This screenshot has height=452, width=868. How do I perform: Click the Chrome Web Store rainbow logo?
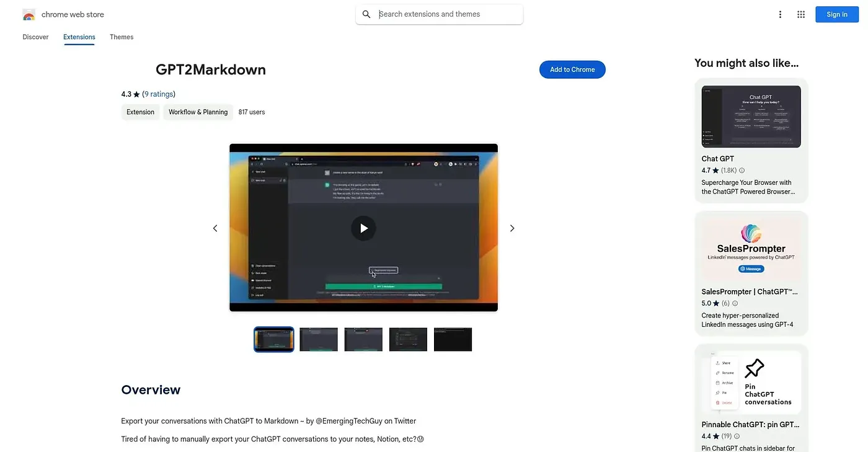pyautogui.click(x=29, y=15)
